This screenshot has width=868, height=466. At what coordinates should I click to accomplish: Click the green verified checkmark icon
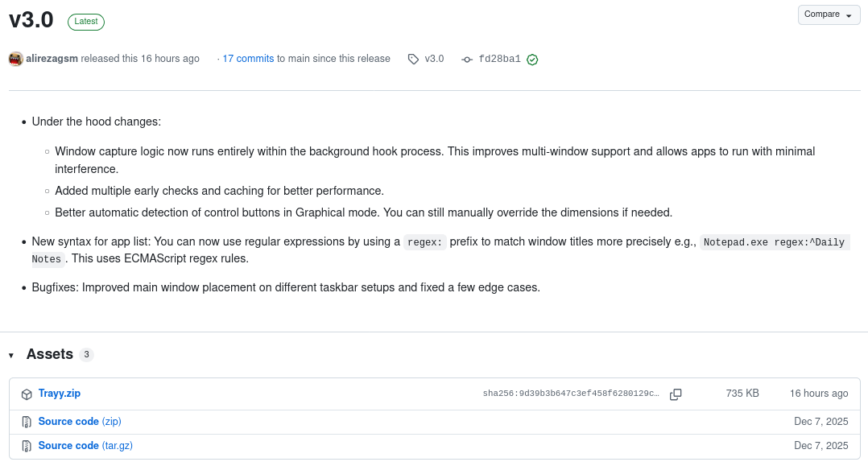coord(532,60)
